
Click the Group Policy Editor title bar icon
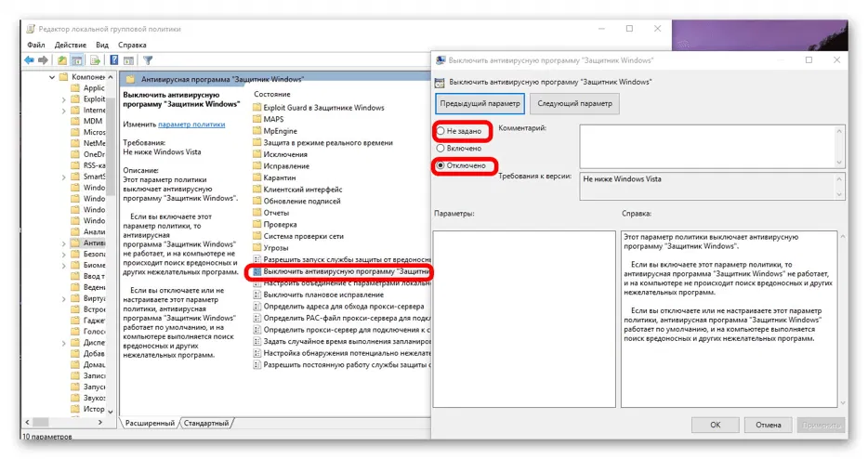[x=31, y=29]
